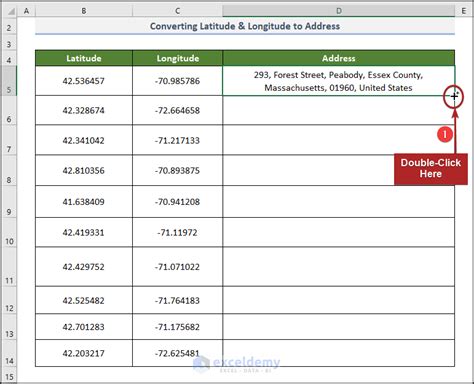The height and width of the screenshot is (384, 474).
Task: Select empty address cell beside 42.341042
Action: [x=338, y=140]
